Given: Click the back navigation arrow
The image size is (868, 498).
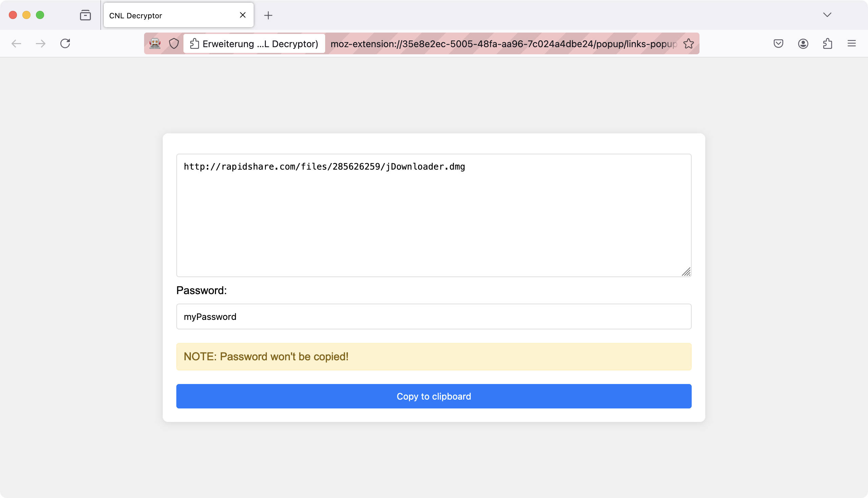Looking at the screenshot, I should (x=16, y=43).
